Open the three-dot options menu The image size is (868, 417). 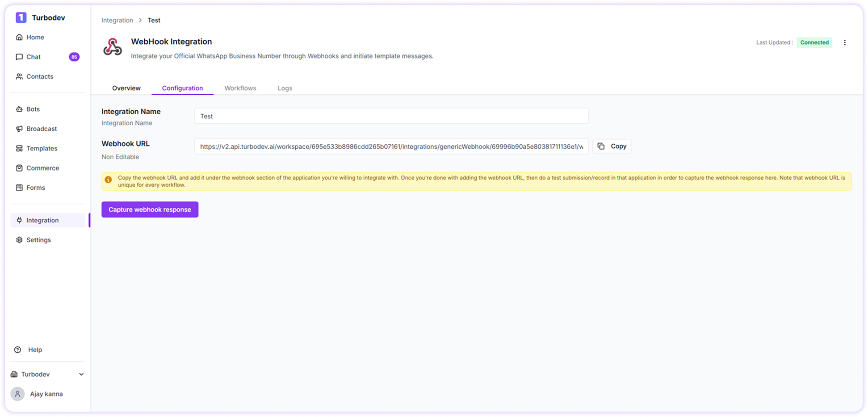[845, 42]
